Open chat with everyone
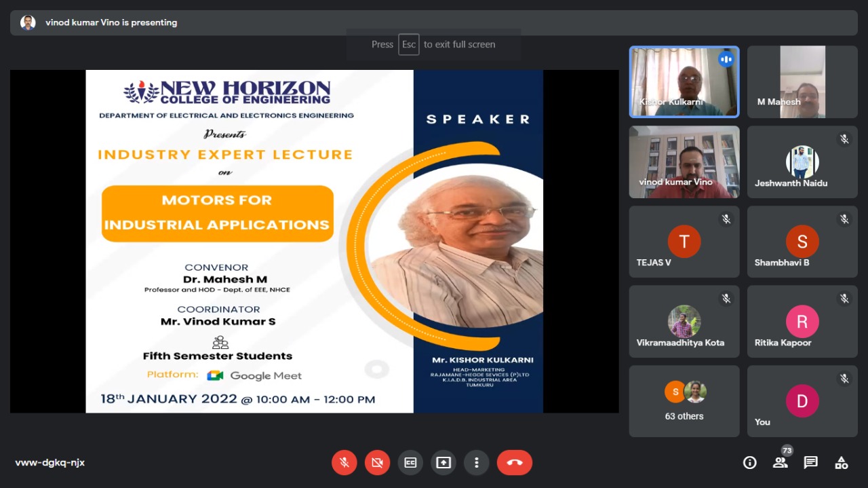868x488 pixels. tap(810, 463)
